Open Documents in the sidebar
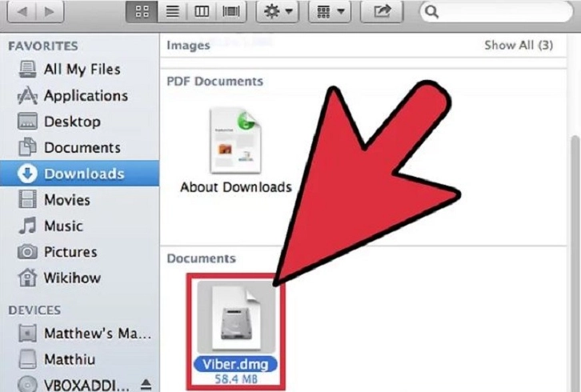The width and height of the screenshot is (581, 392). 79,147
